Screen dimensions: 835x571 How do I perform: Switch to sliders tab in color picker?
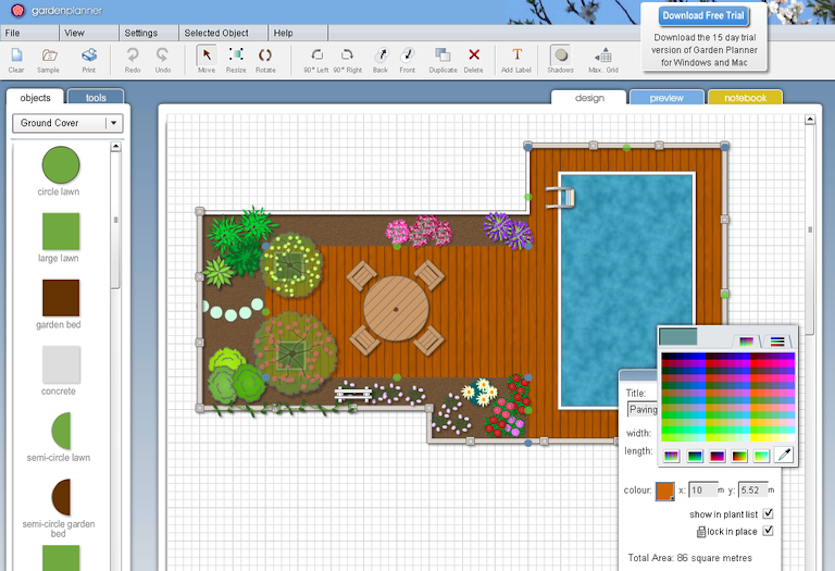click(x=777, y=341)
